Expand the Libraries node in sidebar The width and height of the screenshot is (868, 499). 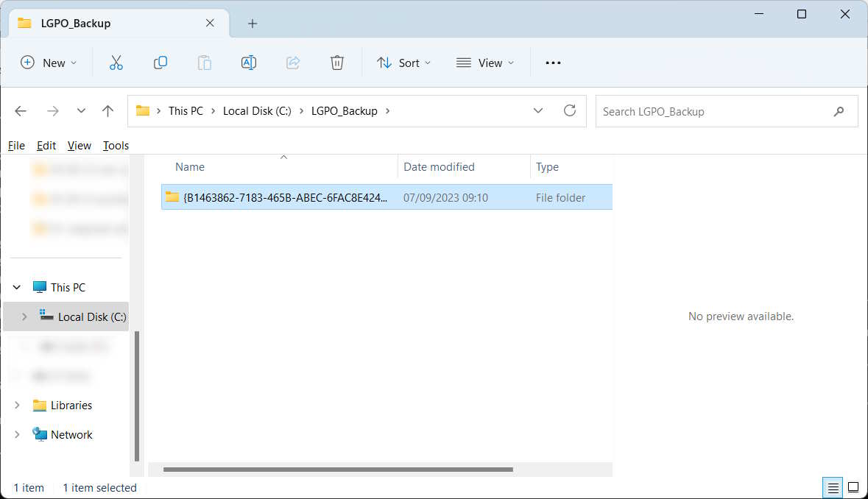pos(16,405)
